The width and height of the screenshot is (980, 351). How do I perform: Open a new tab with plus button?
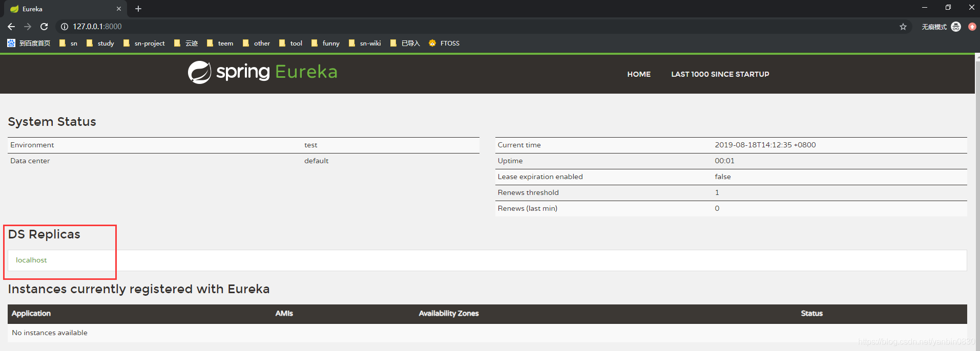coord(138,9)
